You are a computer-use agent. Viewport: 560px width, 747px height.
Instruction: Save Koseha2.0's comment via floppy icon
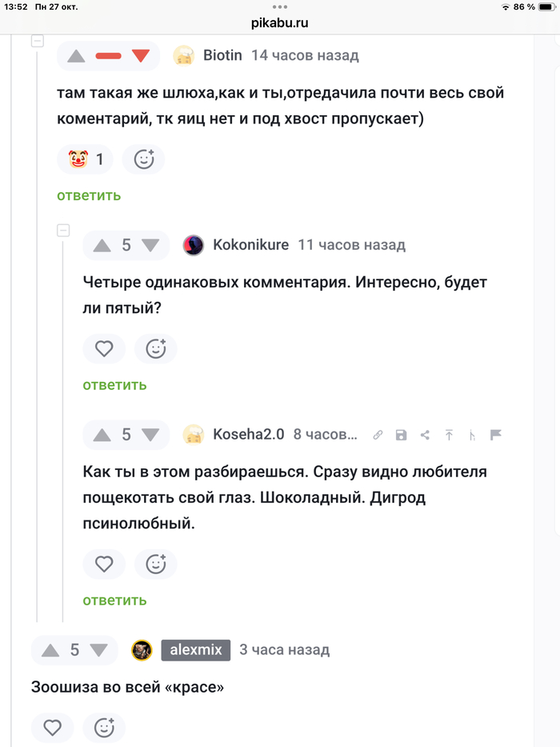(401, 435)
